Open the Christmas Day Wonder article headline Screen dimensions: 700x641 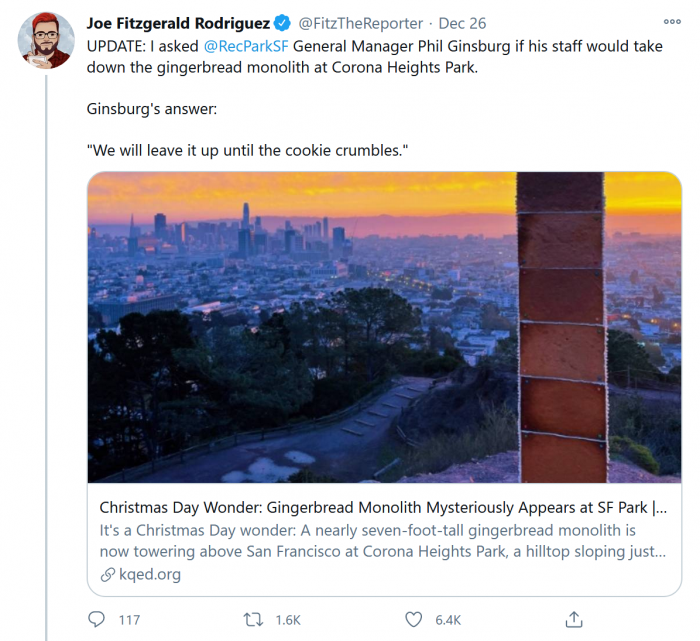click(x=382, y=507)
